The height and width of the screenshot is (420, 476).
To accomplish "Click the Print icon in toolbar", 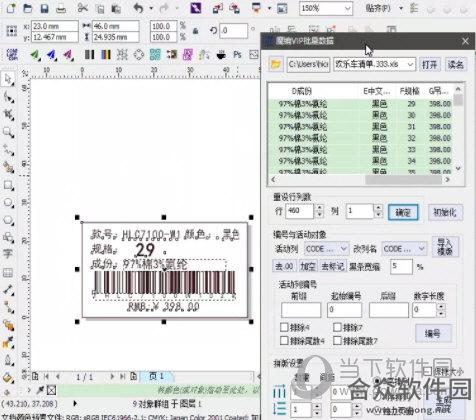I will tap(61, 8).
